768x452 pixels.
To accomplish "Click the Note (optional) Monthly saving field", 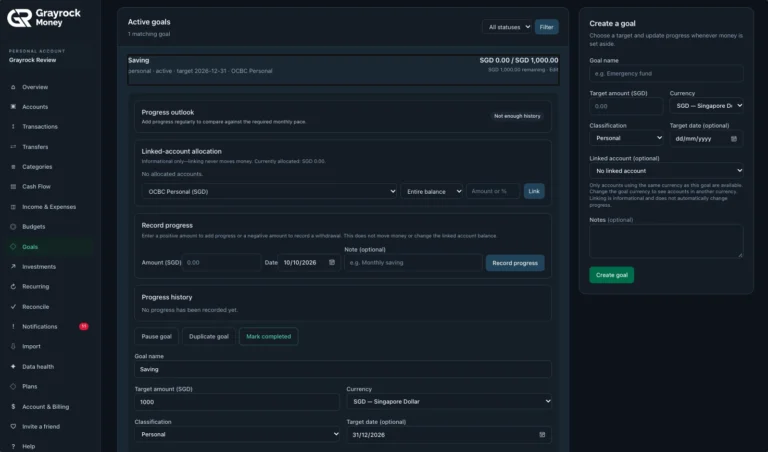I will coord(413,262).
